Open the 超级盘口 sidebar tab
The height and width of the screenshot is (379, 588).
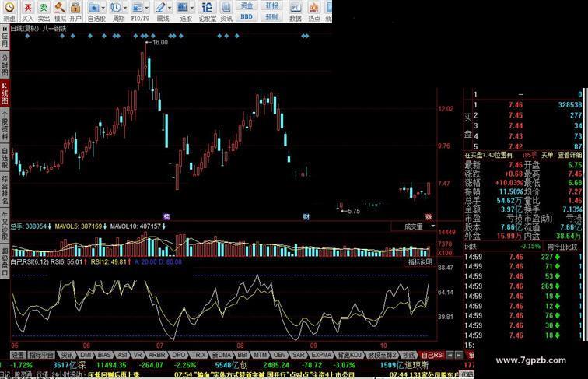[x=5, y=262]
